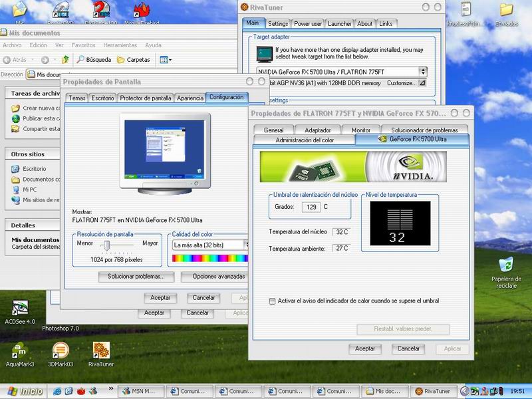Switch to the Power user tab in RivaTuner

(308, 24)
